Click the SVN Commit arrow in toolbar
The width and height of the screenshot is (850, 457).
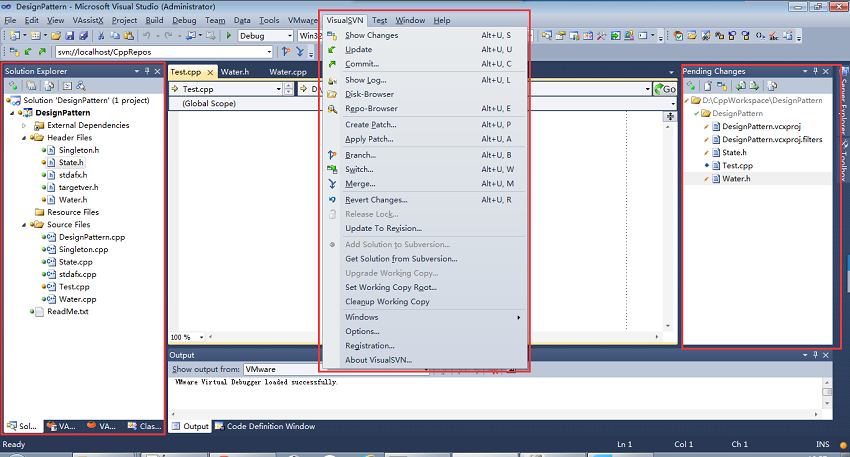click(42, 52)
